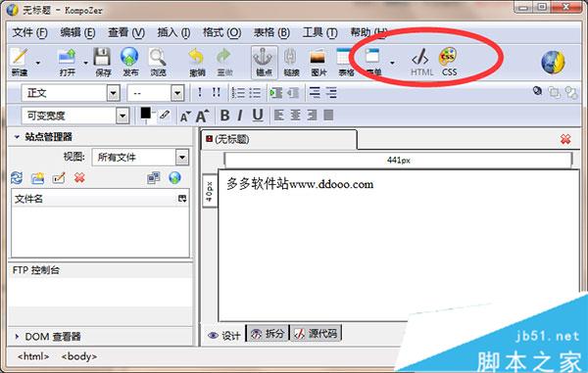
Task: Select the <html> tag in status bar
Action: [33, 356]
